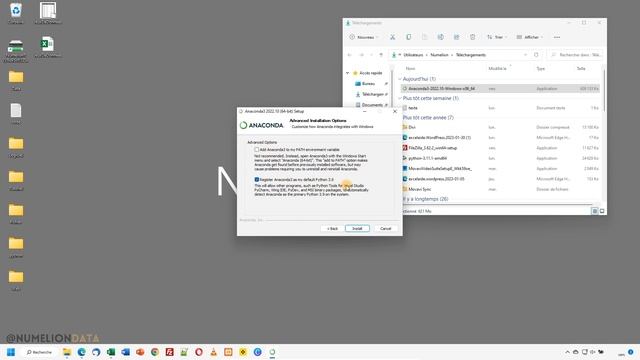The height and width of the screenshot is (360, 640).
Task: Click the taskbar Recherche search box
Action: pos(39,352)
